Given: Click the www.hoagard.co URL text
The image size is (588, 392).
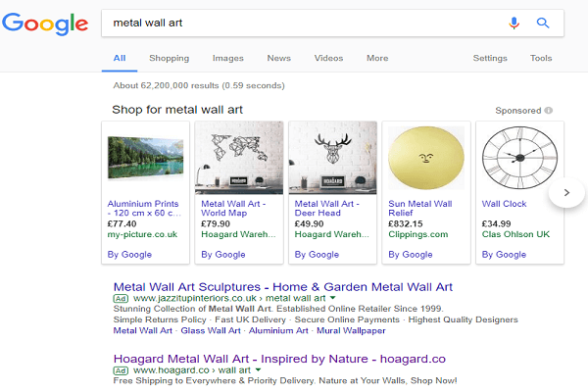Looking at the screenshot, I should (171, 370).
